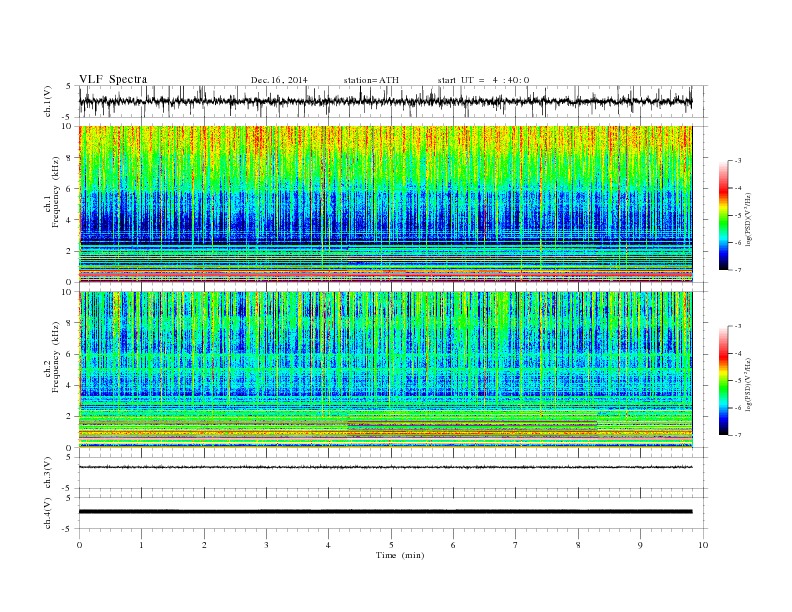The height and width of the screenshot is (612, 792).
Task: Click the "8" kHz tick of ch.1 spectrogram
Action: coord(70,158)
